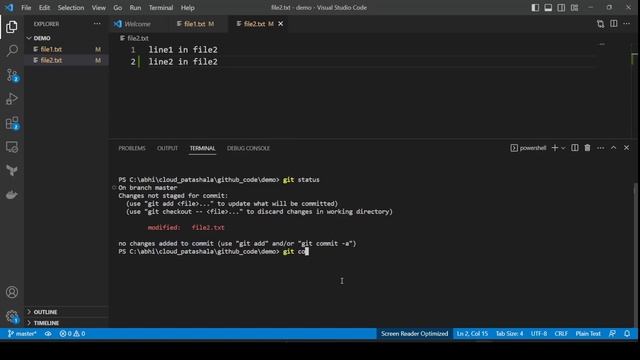Open the Explorer view in activity bar
This screenshot has height=360, width=640.
click(12, 27)
